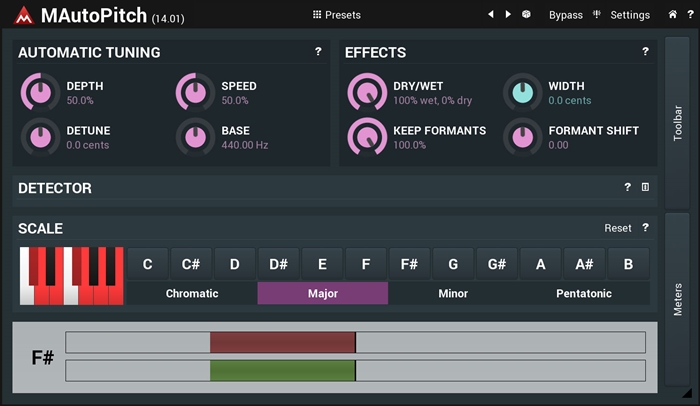Click the Depth knob
700x406 pixels.
(x=40, y=93)
